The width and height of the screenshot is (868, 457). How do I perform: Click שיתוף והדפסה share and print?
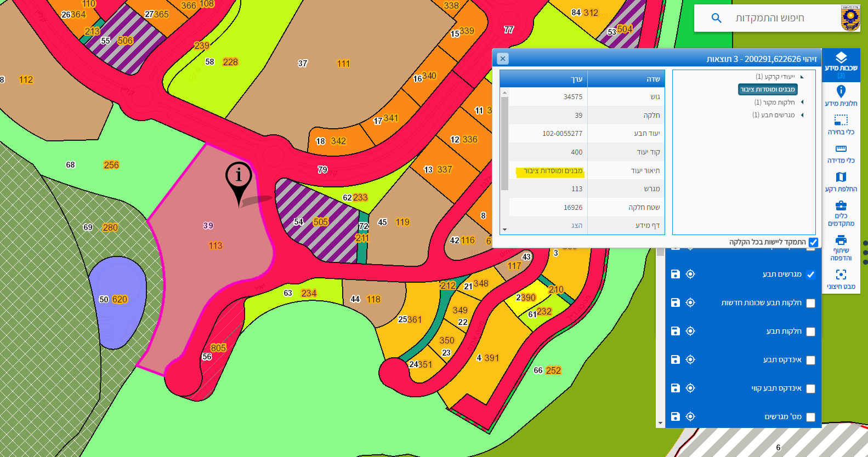[x=841, y=247]
